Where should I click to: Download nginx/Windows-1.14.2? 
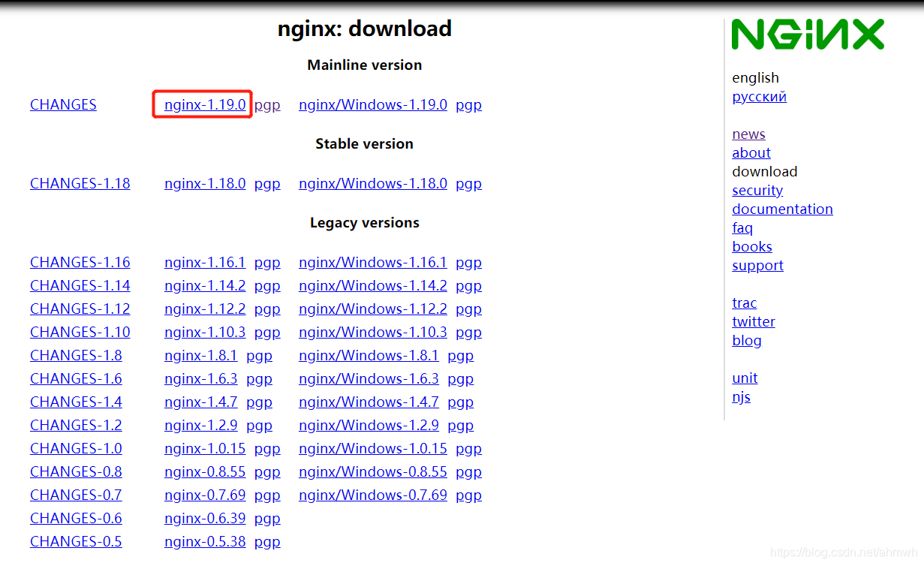(x=373, y=286)
